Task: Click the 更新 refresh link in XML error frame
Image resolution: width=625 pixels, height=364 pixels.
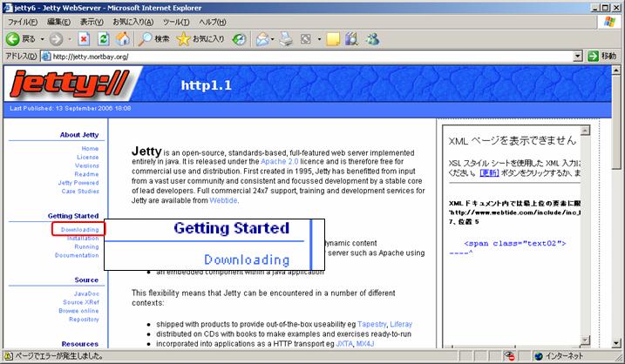Action: click(490, 172)
